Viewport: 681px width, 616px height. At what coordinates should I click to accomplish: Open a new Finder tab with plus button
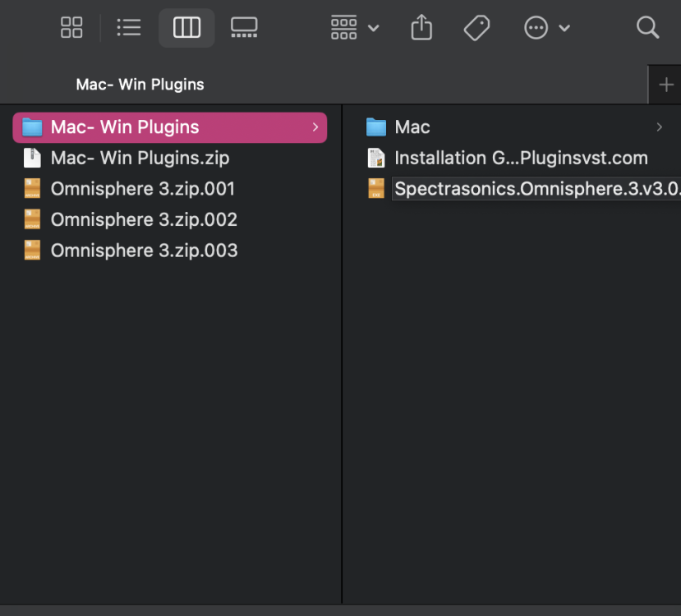click(x=666, y=84)
